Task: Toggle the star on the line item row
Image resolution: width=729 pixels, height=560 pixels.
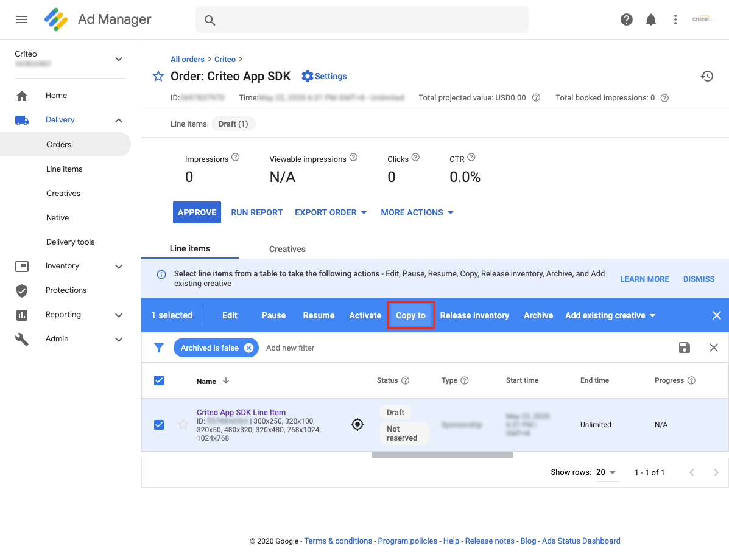Action: [183, 424]
